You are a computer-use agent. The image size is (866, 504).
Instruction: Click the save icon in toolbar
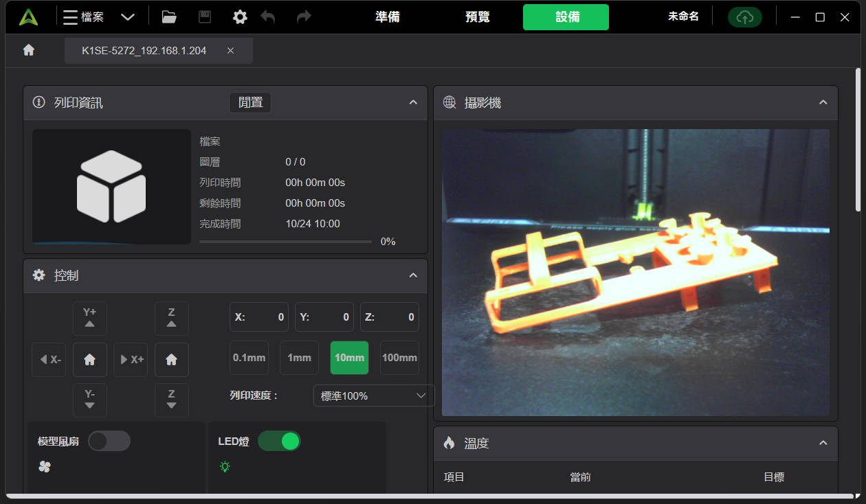204,16
